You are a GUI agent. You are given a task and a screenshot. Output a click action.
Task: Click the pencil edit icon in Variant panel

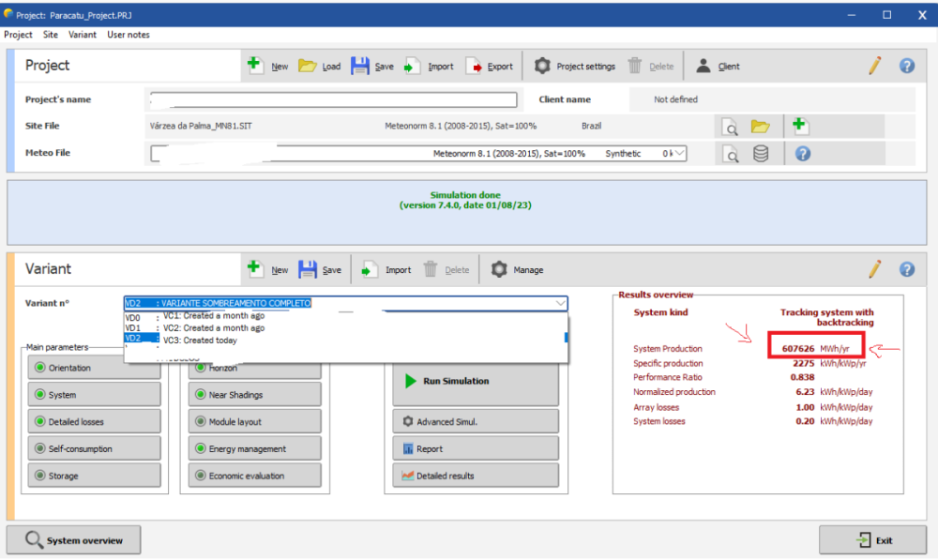click(874, 270)
